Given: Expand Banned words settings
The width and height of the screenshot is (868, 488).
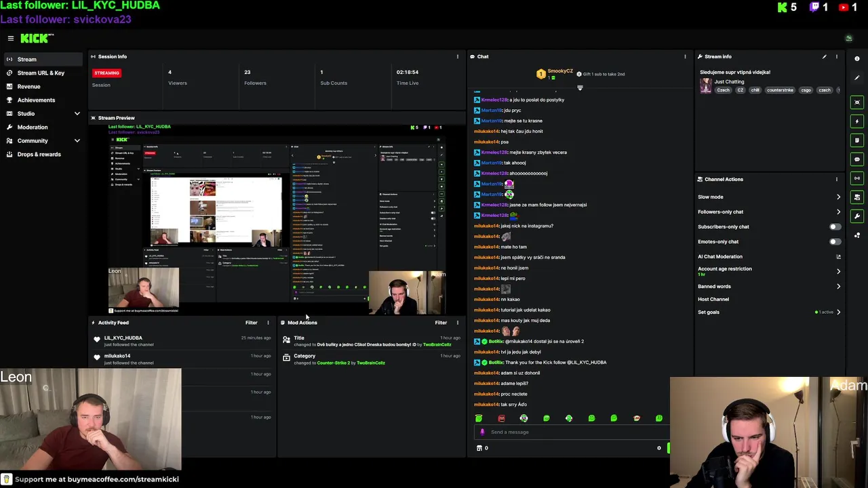Looking at the screenshot, I should (838, 287).
